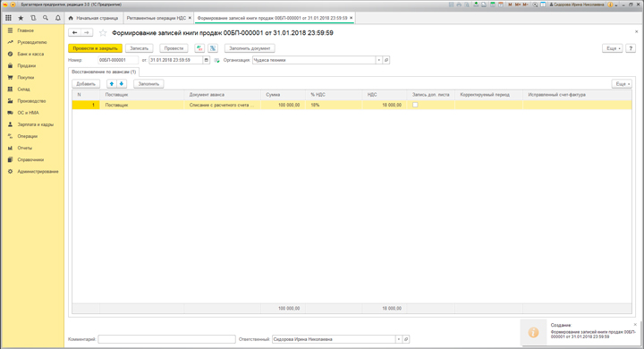Open the Производство section
This screenshot has height=349, width=644.
pos(31,101)
